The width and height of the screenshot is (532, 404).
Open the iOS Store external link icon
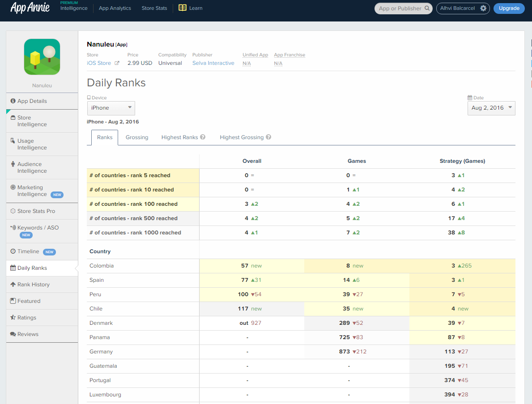point(117,63)
